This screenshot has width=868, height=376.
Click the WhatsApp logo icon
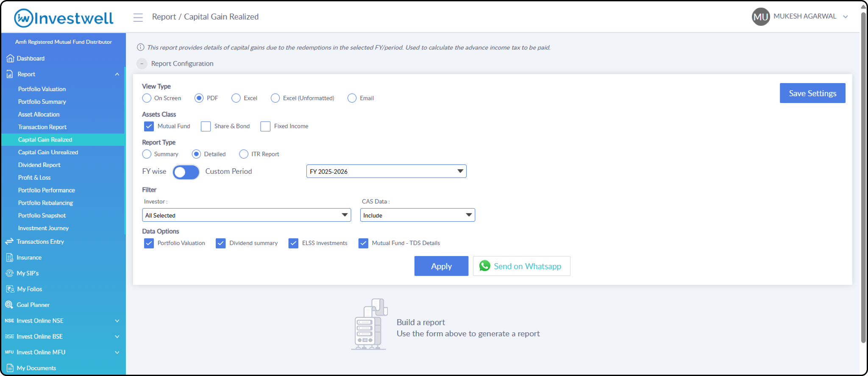(485, 266)
